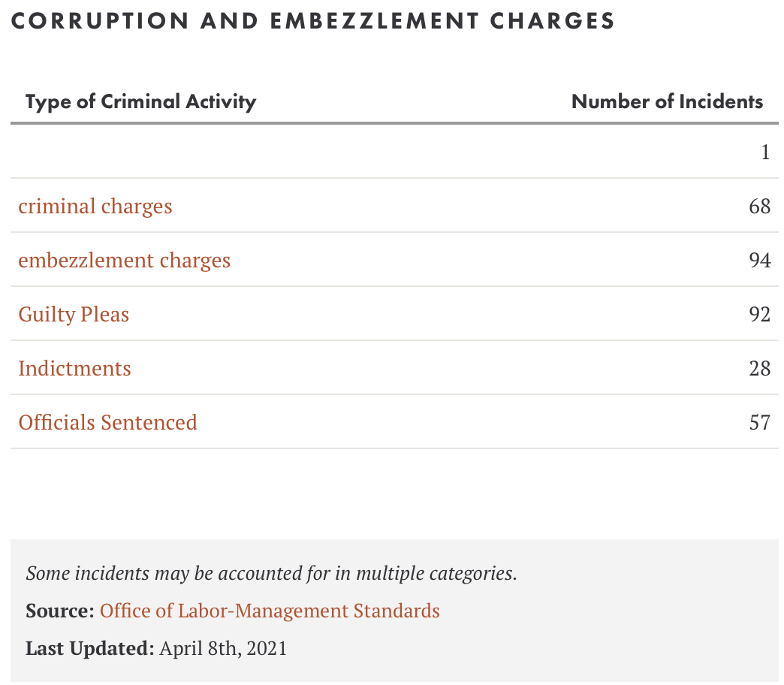Open the criminal charges link
Screen dimensions: 784x685
pyautogui.click(x=95, y=207)
